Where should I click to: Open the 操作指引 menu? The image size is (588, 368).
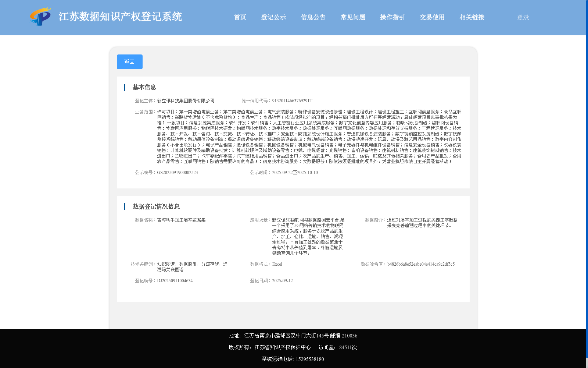point(392,17)
